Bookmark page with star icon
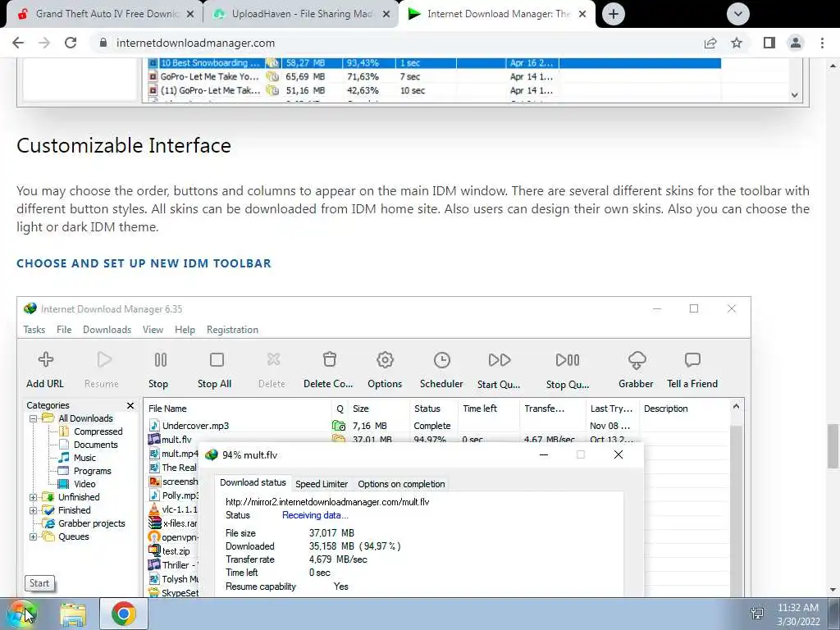The height and width of the screenshot is (630, 840). tap(737, 43)
